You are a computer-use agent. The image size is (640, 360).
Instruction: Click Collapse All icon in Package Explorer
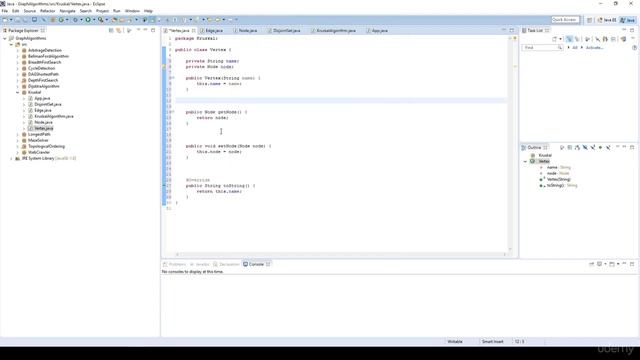[x=111, y=31]
